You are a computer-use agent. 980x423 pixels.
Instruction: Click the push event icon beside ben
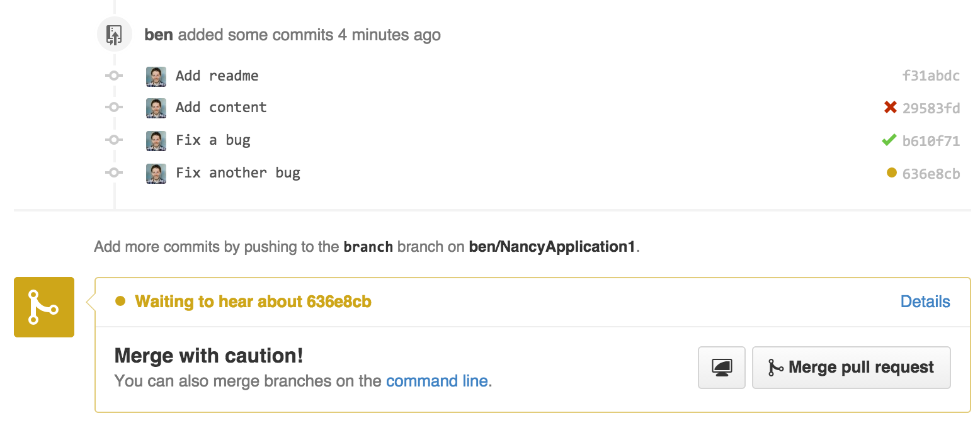114,35
